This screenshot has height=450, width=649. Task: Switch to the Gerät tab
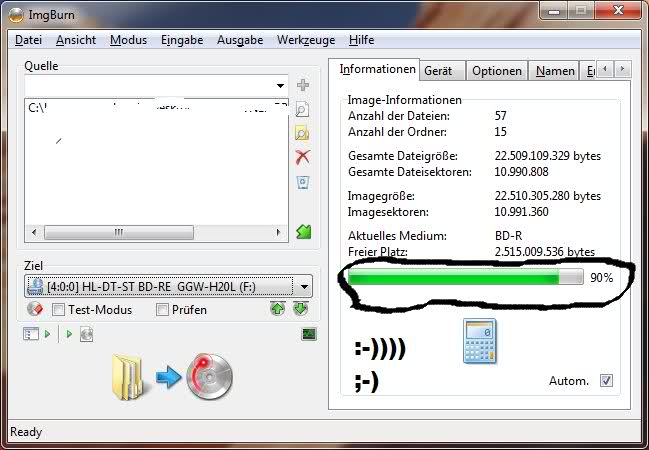(x=442, y=71)
